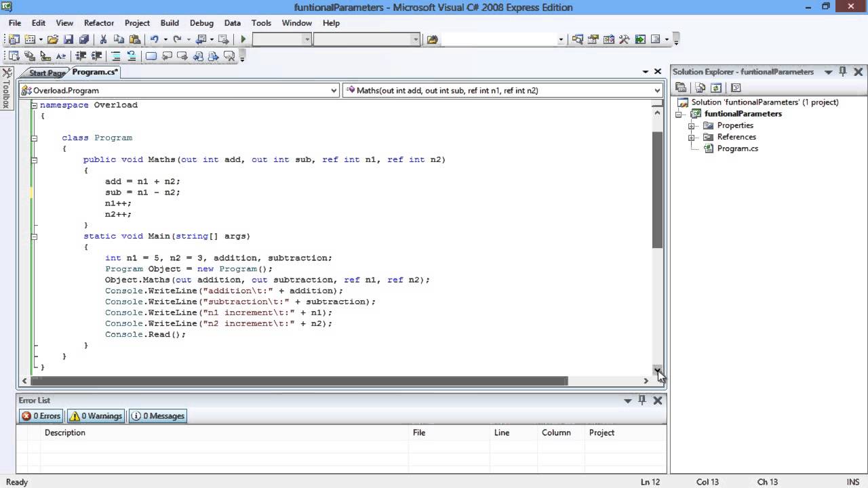Viewport: 868px width, 488px height.
Task: Collapse the Maths method outlining box
Action: tap(34, 160)
